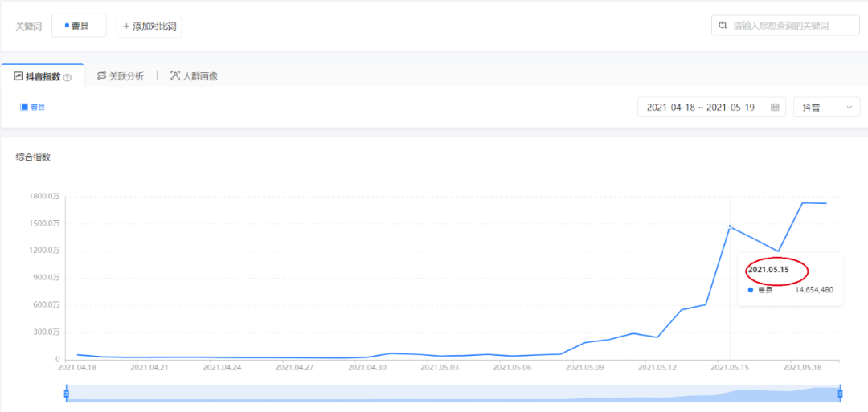Focus the keyword search input field
The width and height of the screenshot is (868, 412).
coord(792,26)
